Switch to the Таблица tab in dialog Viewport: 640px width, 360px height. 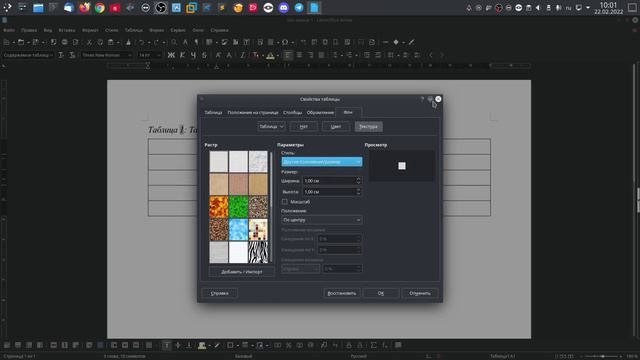click(x=213, y=113)
